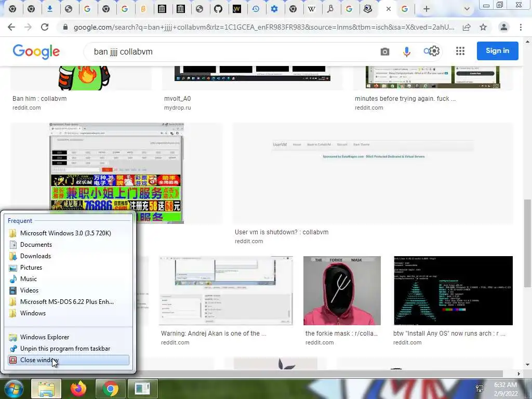
Task: Launch Firefox from the taskbar
Action: 78,389
